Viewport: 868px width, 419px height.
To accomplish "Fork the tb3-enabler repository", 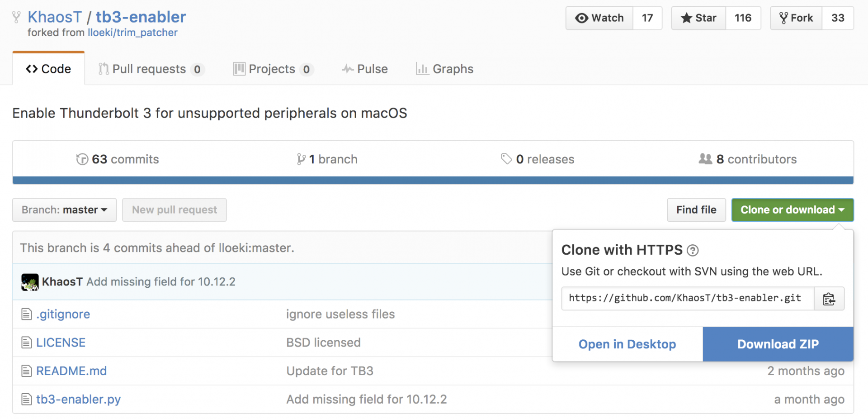I will coord(796,18).
